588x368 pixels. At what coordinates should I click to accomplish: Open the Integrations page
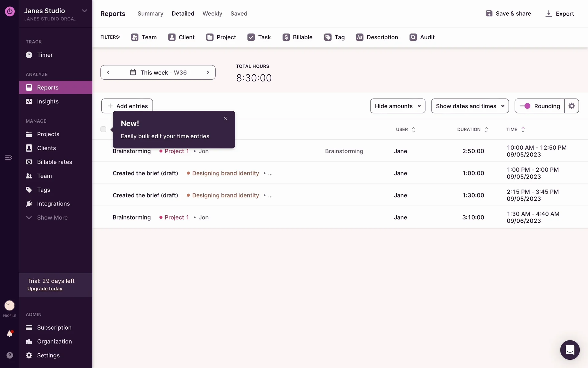pos(54,204)
